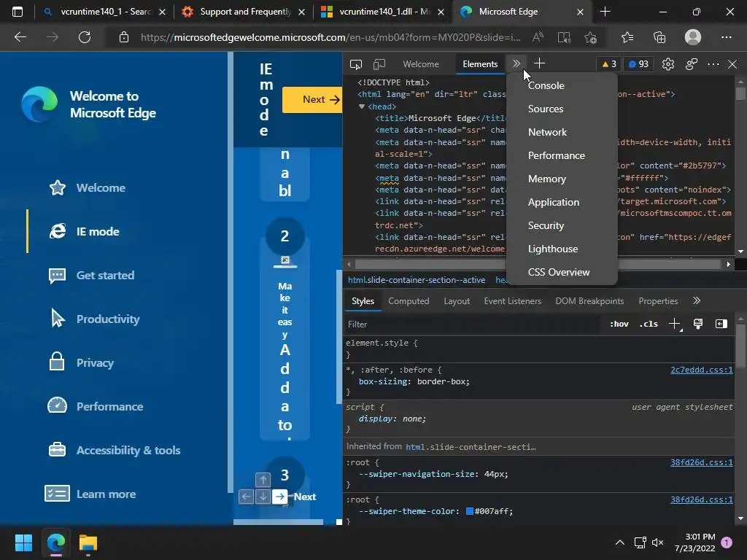
Task: Close the DevTools panel
Action: tap(732, 64)
